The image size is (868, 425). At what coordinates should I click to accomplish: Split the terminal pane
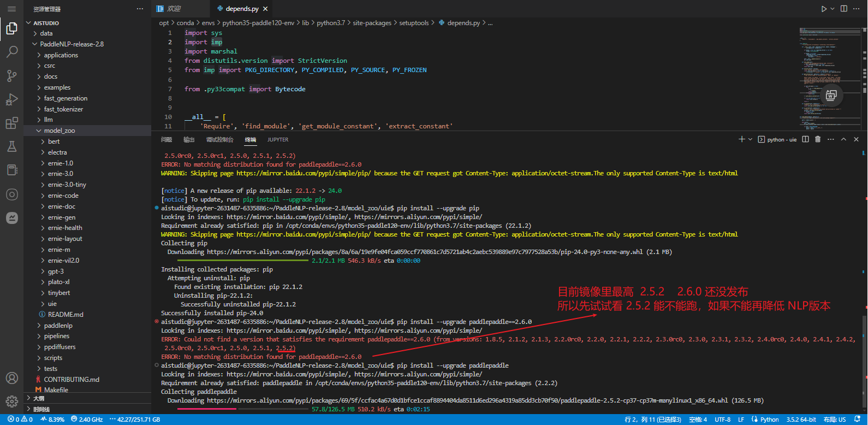pyautogui.click(x=805, y=139)
